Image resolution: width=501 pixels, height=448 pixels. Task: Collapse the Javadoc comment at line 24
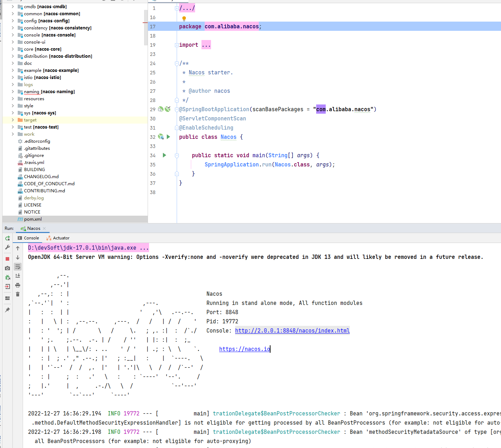[x=177, y=63]
